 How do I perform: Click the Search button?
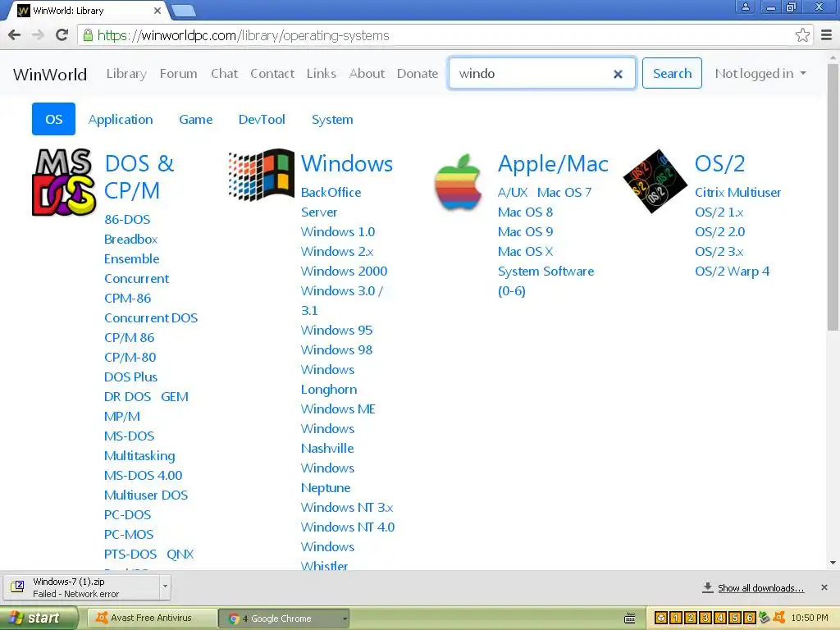[x=672, y=73]
